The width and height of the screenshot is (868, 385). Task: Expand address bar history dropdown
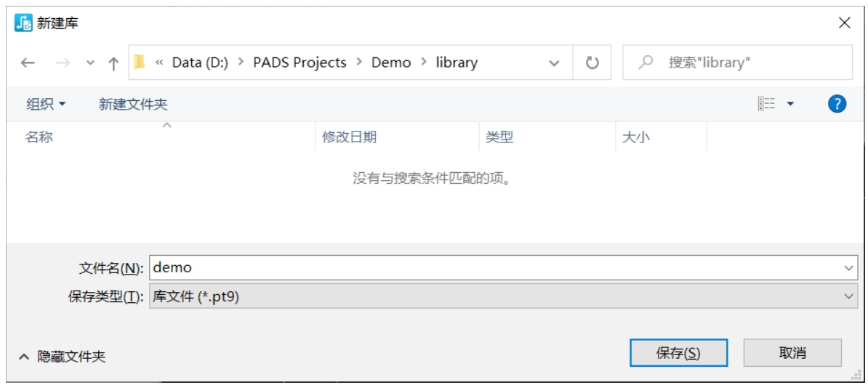[x=553, y=63]
